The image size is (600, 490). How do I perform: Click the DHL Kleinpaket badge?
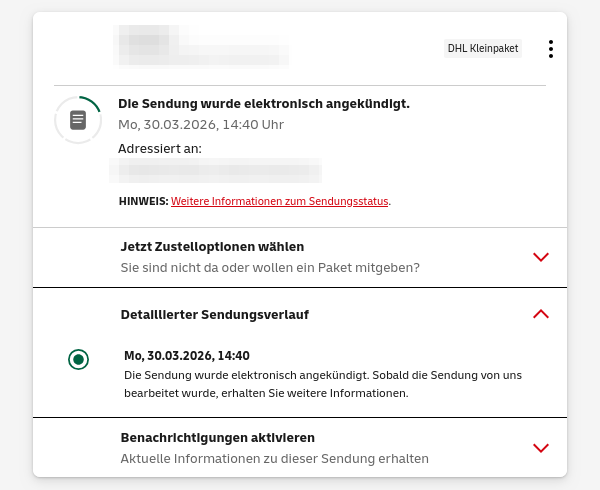pyautogui.click(x=483, y=48)
